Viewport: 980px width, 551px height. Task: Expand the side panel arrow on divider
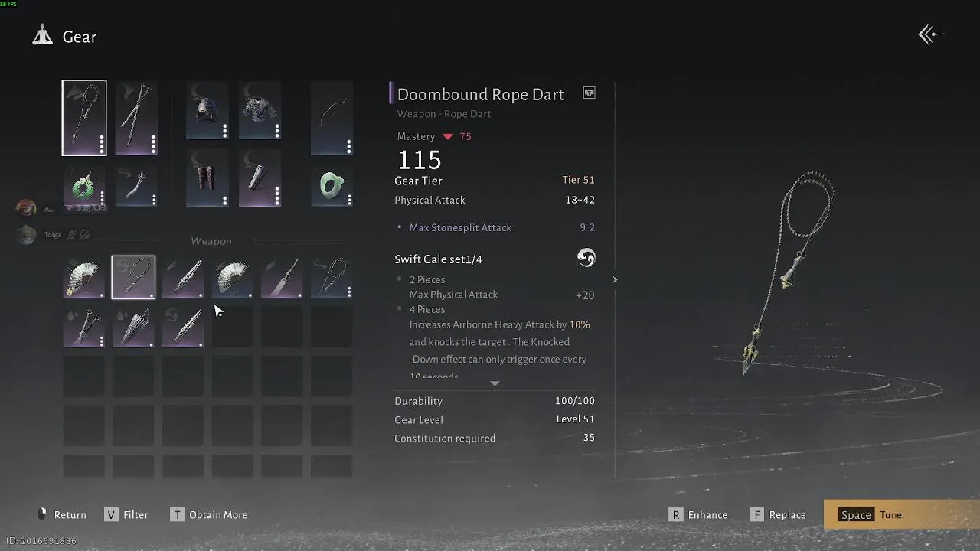(x=615, y=279)
